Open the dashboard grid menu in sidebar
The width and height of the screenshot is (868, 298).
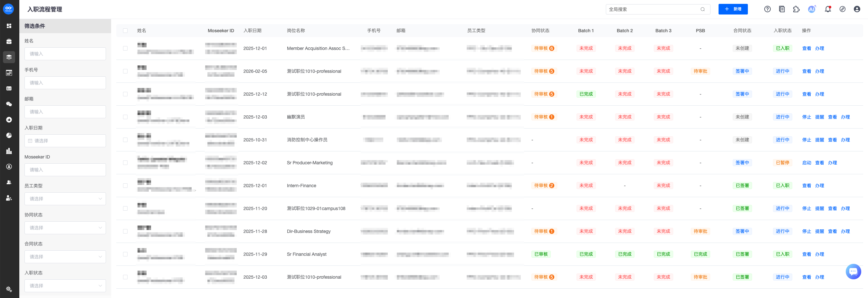[x=9, y=26]
